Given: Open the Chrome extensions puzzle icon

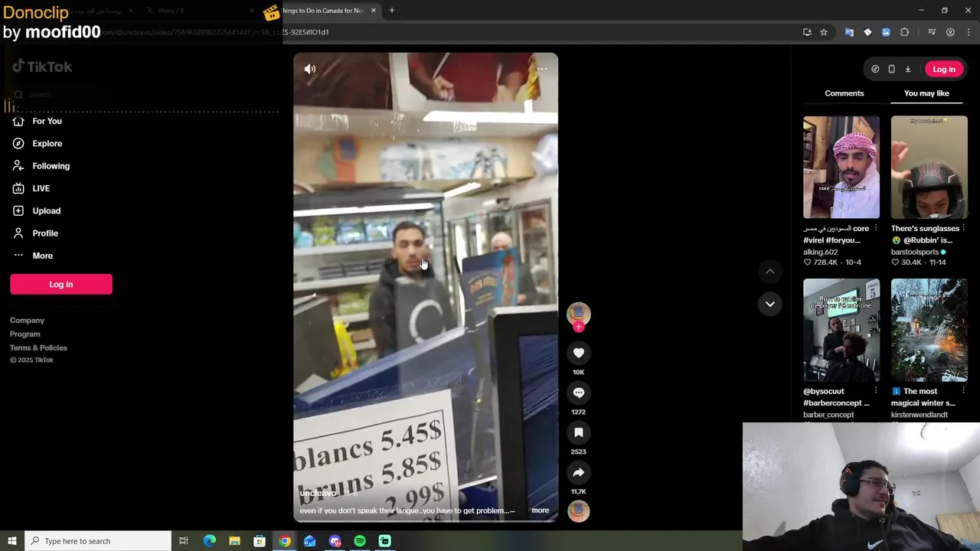Looking at the screenshot, I should coord(905,32).
